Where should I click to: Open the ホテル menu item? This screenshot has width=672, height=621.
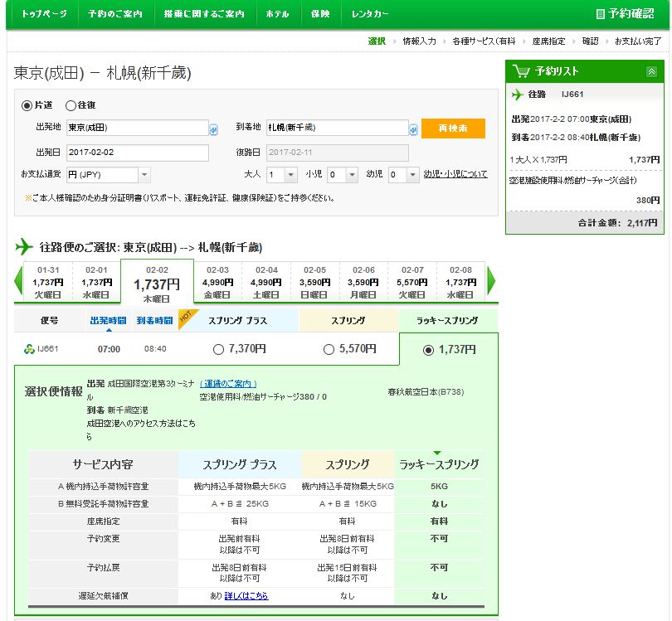[277, 14]
